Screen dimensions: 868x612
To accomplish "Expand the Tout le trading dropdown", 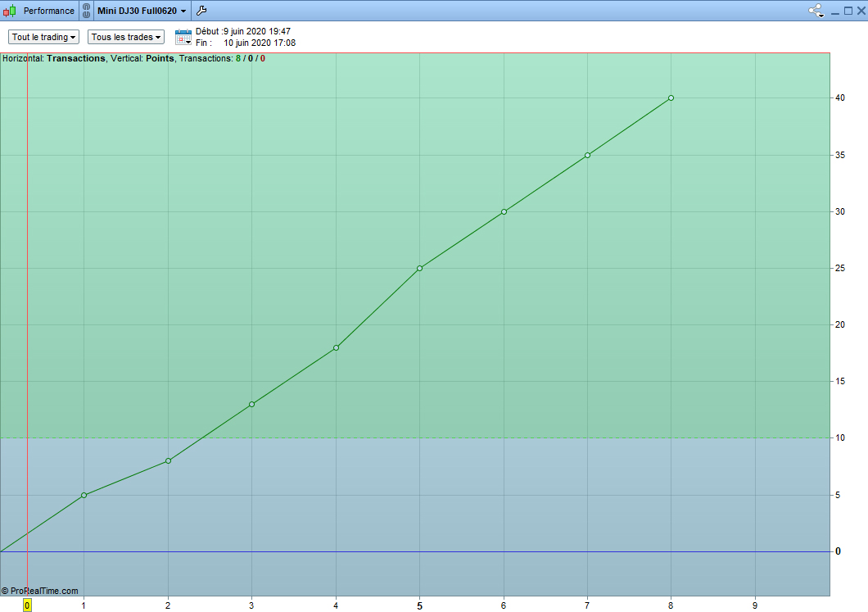I will (43, 37).
